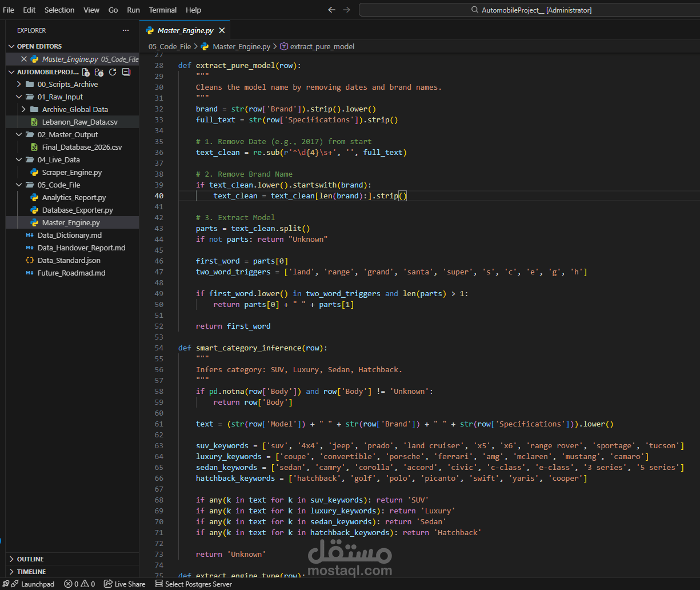Viewport: 700px width, 590px height.
Task: Open the Terminal menu
Action: click(x=163, y=10)
